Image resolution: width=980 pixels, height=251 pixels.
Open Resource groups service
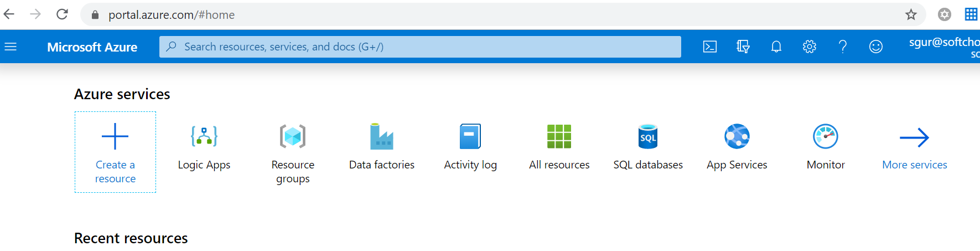pos(293,137)
